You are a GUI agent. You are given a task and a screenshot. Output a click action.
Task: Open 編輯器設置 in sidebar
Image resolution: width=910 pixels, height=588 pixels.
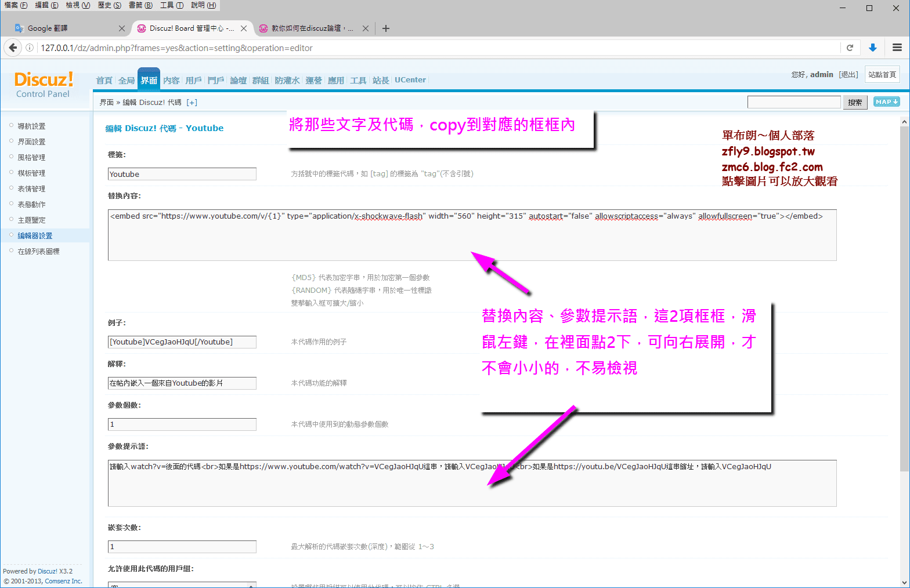[35, 236]
